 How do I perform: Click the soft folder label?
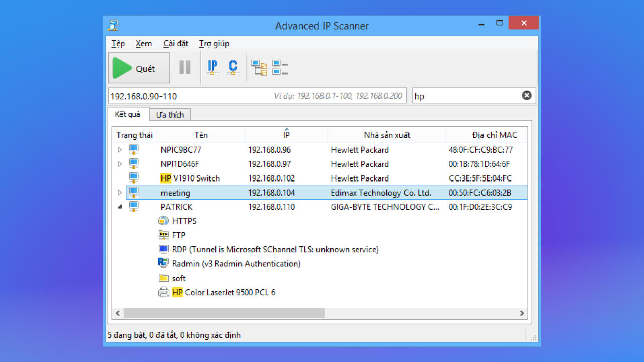pos(179,278)
